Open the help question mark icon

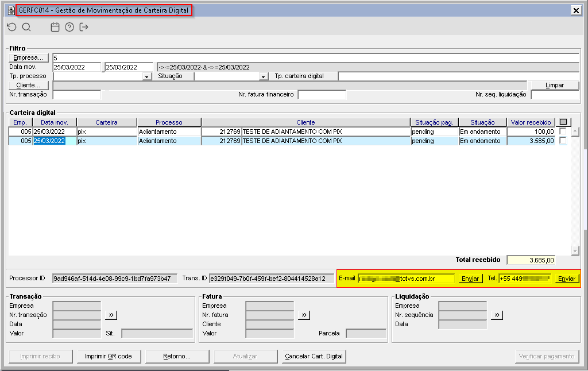click(69, 27)
